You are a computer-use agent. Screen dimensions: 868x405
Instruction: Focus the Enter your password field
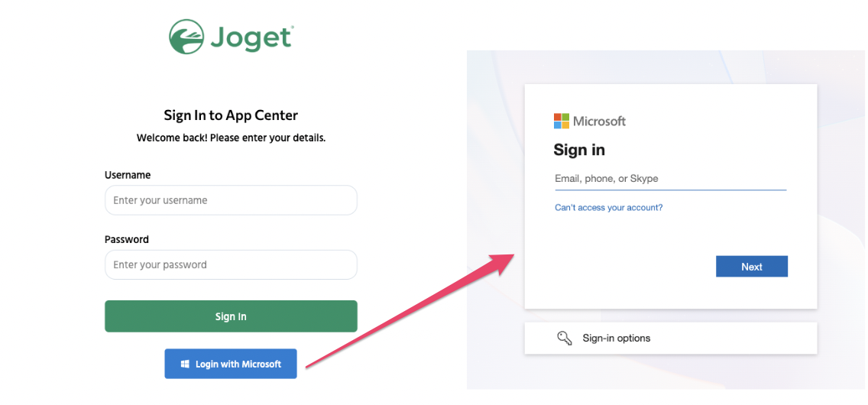[231, 264]
